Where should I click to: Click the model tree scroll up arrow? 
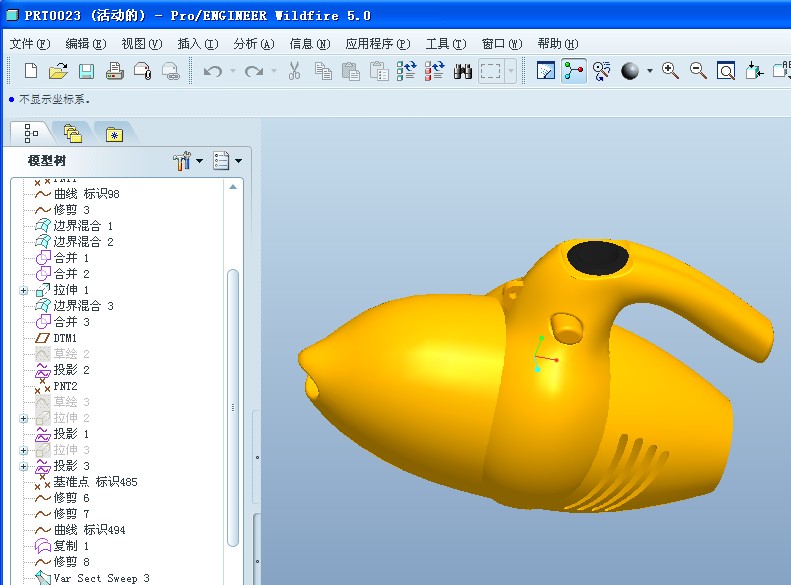pos(233,187)
